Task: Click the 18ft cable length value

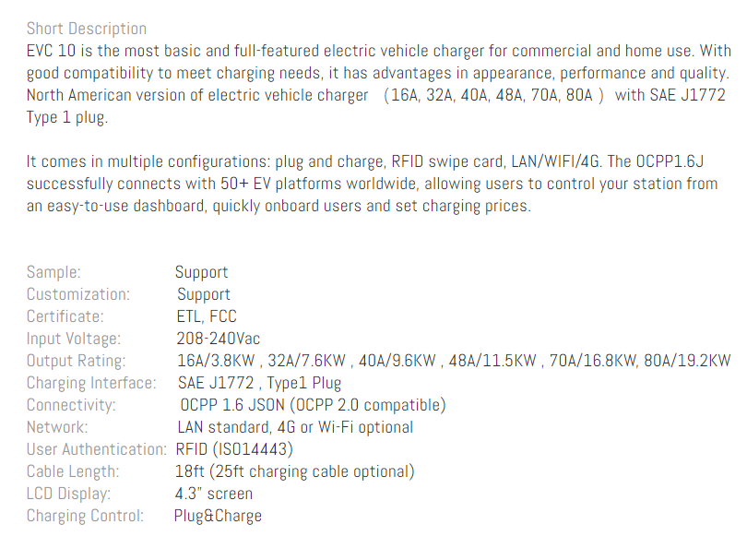Action: pos(190,471)
